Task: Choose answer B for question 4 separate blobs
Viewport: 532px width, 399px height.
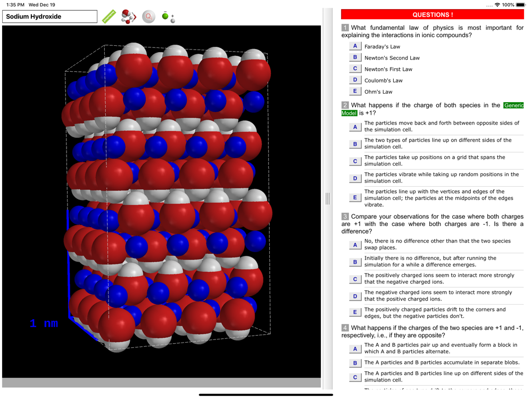Action: click(355, 363)
